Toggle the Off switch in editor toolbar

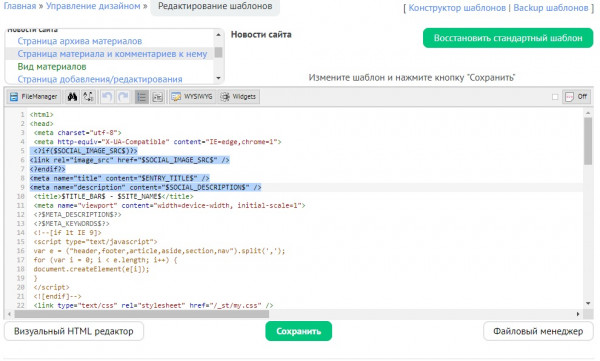point(576,97)
